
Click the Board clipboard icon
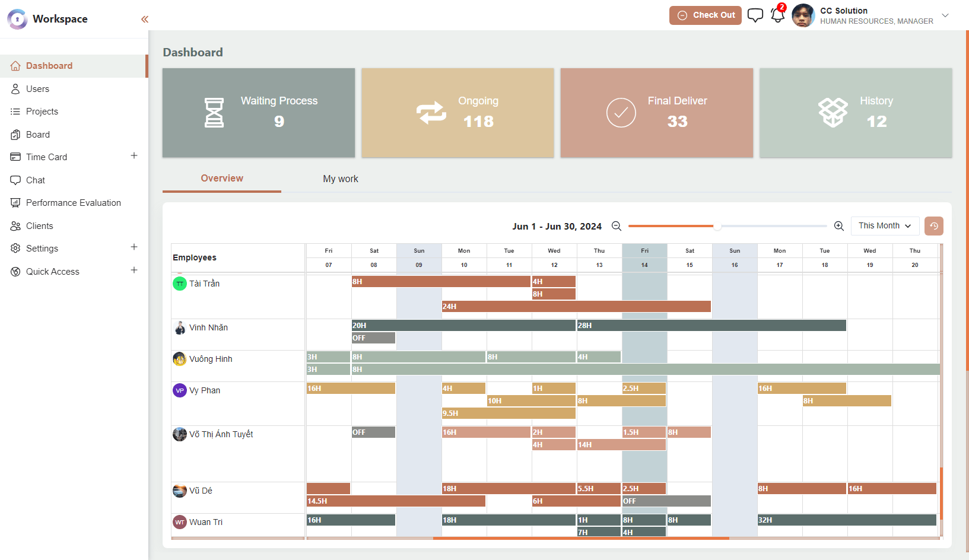click(15, 135)
